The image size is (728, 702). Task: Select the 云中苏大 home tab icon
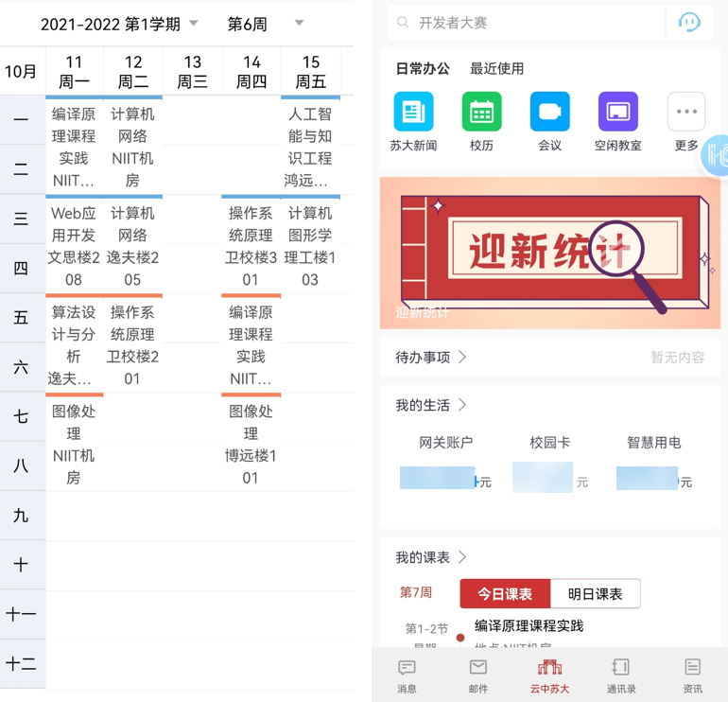coord(549,668)
